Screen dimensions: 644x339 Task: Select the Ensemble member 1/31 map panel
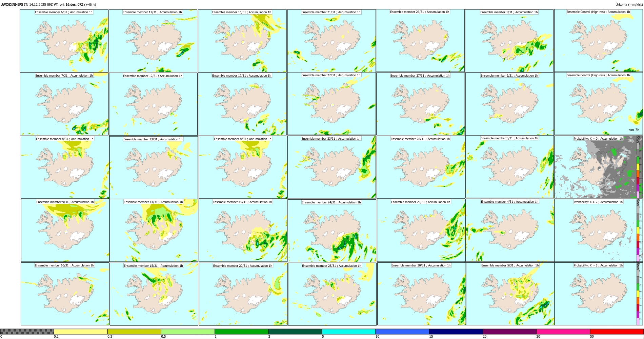509,41
